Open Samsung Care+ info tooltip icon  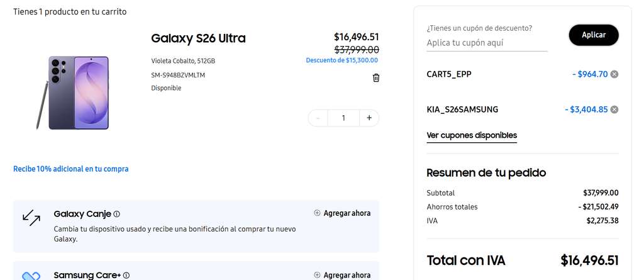coord(126,276)
